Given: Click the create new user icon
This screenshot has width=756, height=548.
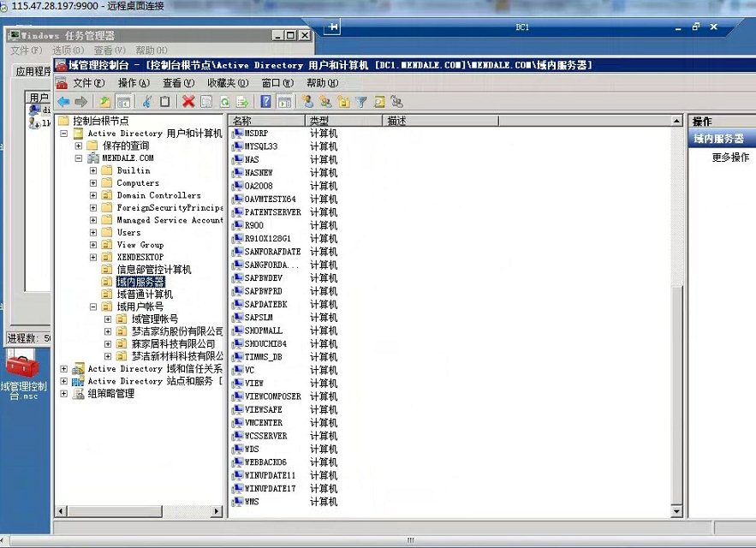Looking at the screenshot, I should click(x=307, y=101).
